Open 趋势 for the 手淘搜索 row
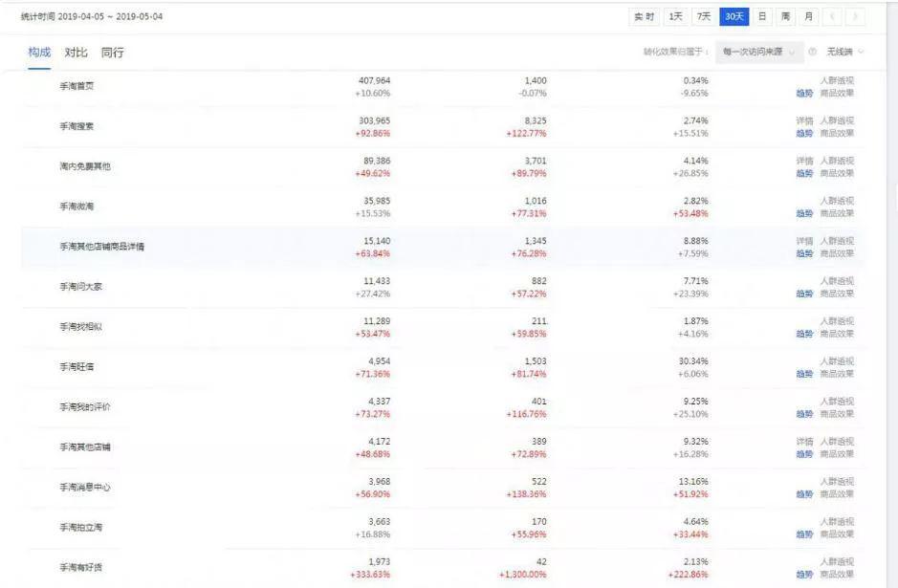The image size is (898, 588). (x=804, y=134)
